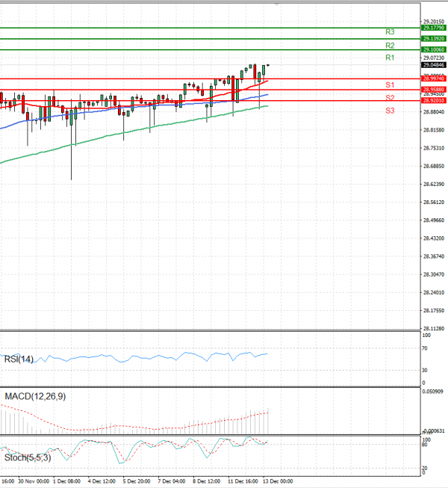The height and width of the screenshot is (488, 448).
Task: Click the 29.20150 price scale value
Action: (434, 22)
